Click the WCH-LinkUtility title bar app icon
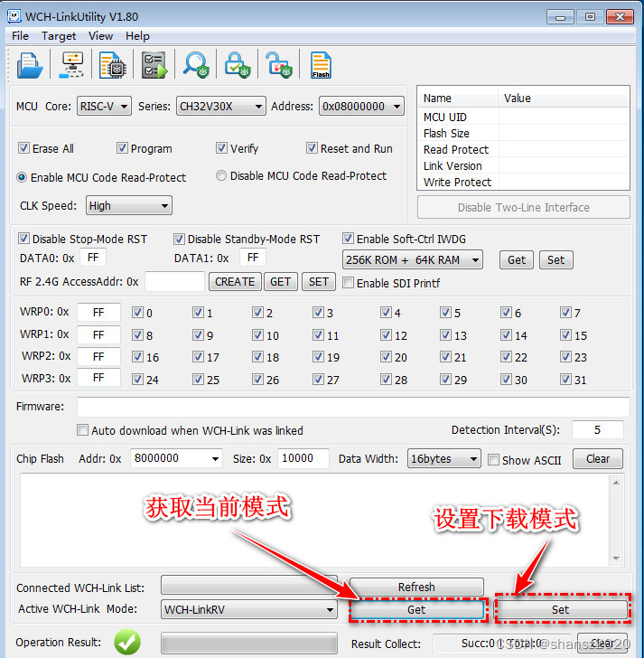This screenshot has width=644, height=658. click(14, 16)
